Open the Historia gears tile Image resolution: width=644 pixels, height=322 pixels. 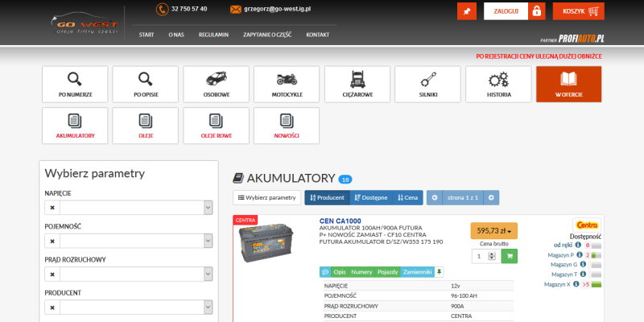click(x=498, y=85)
